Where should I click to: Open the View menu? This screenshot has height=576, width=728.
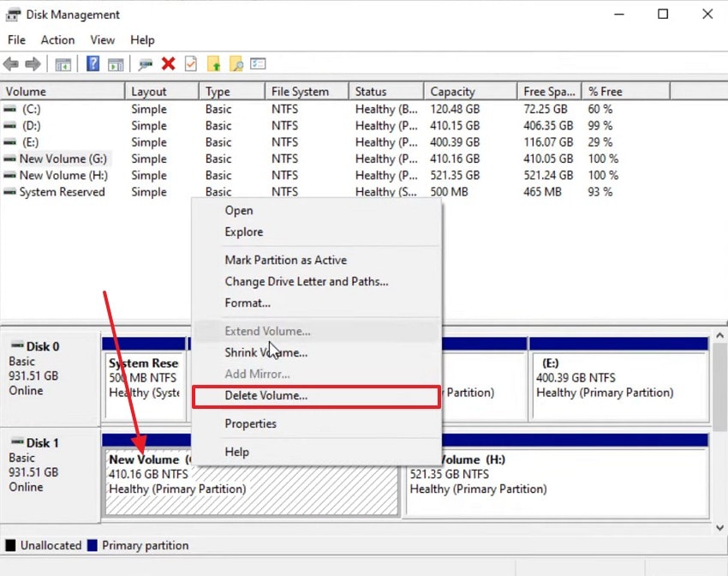point(102,40)
